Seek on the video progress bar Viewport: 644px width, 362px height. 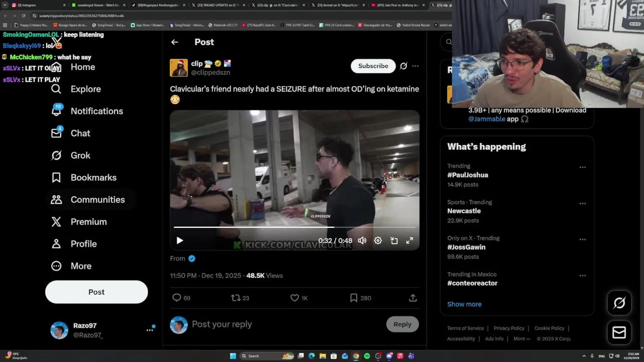294,227
